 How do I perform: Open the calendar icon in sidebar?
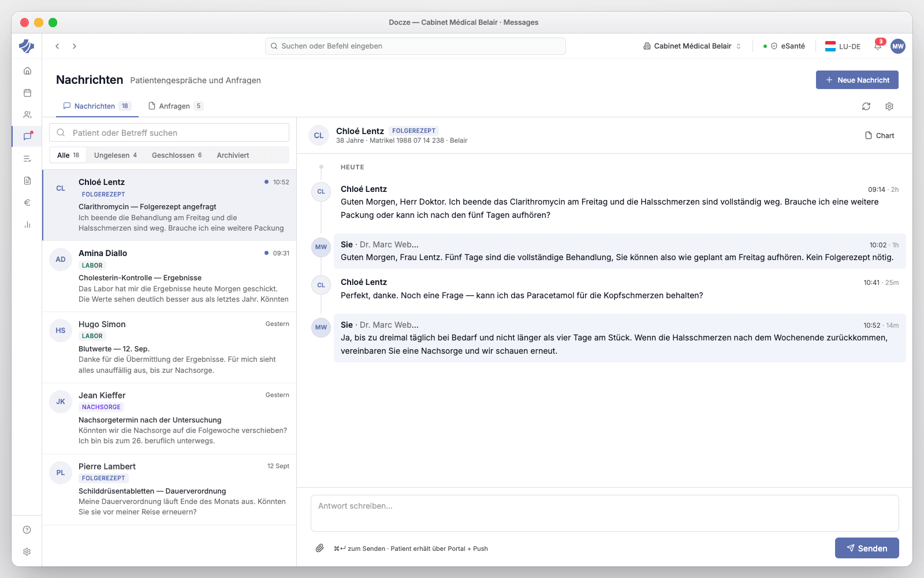tap(27, 93)
